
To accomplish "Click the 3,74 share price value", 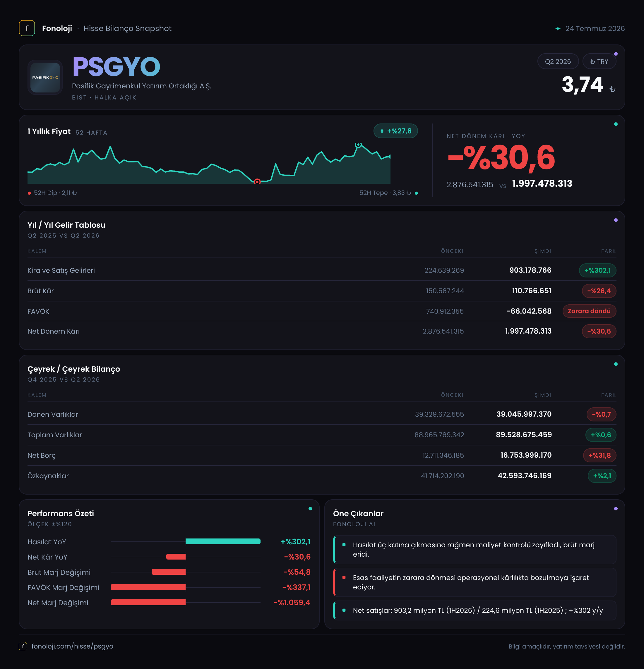I will (582, 85).
